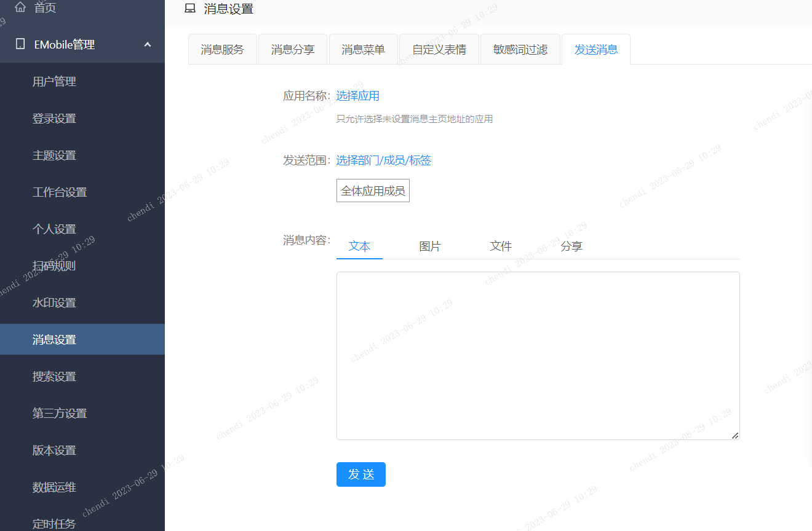Click the EMobile管理 mobile device icon
This screenshot has width=812, height=531.
20,44
